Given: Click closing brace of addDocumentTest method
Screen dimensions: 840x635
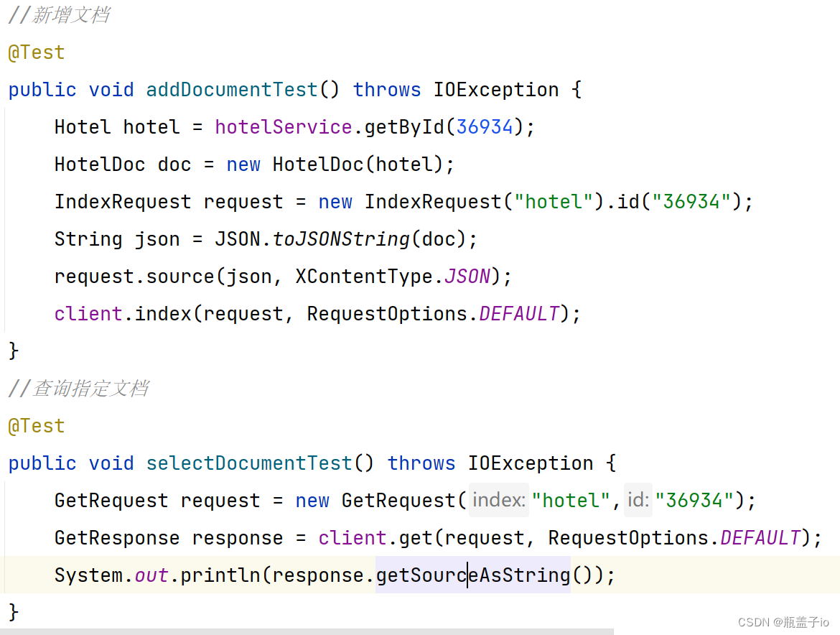Looking at the screenshot, I should (x=14, y=351).
